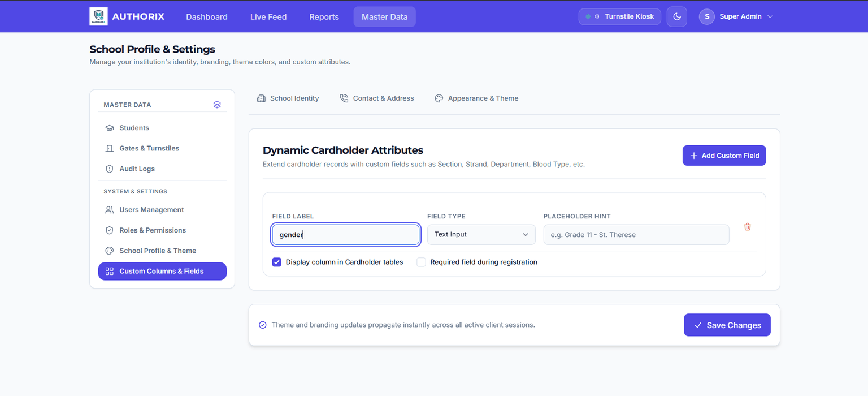The image size is (868, 396).
Task: Delete the gender custom field via trash icon
Action: tap(748, 227)
